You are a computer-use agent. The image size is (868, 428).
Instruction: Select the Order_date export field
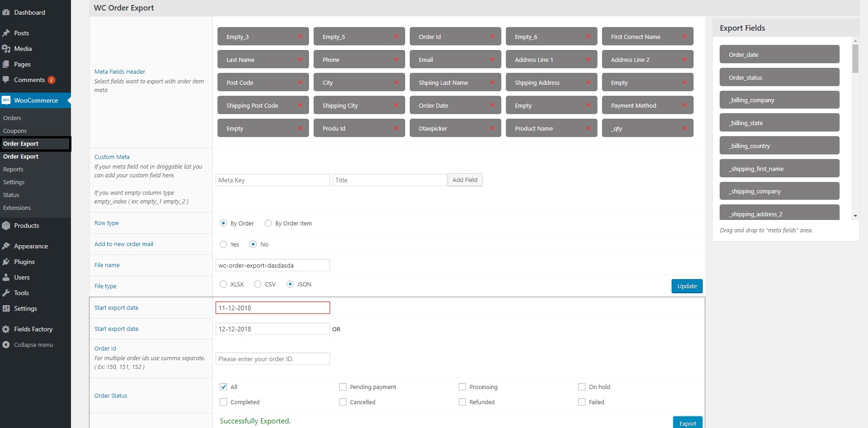(x=780, y=55)
